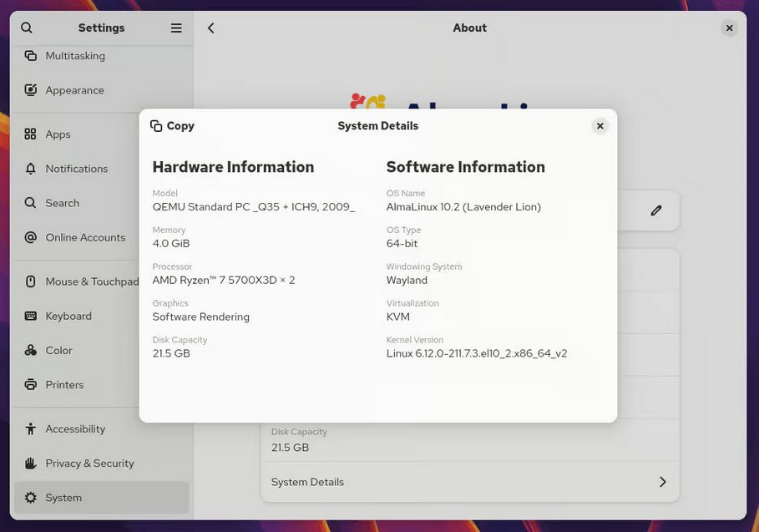The width and height of the screenshot is (759, 532).
Task: Select the dialog's 21.5 GB disk capacity value
Action: [171, 353]
